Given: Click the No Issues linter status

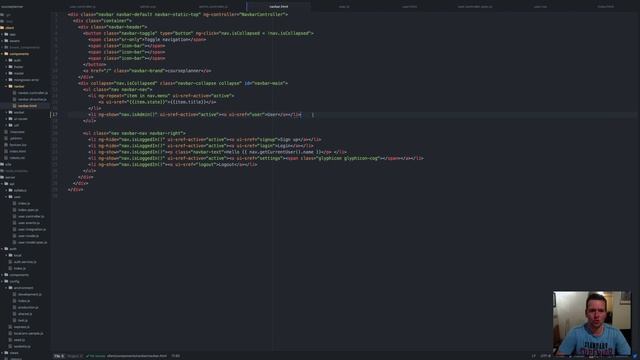Looking at the screenshot, I should coord(96,356).
